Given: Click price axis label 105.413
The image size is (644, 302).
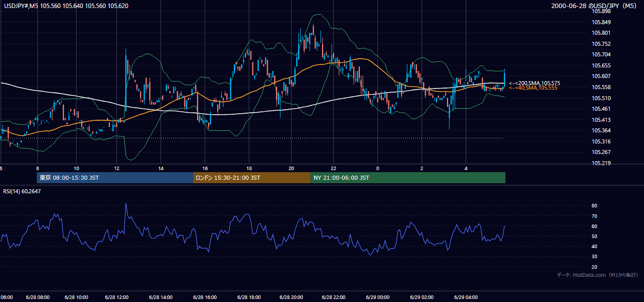Looking at the screenshot, I should tap(601, 120).
